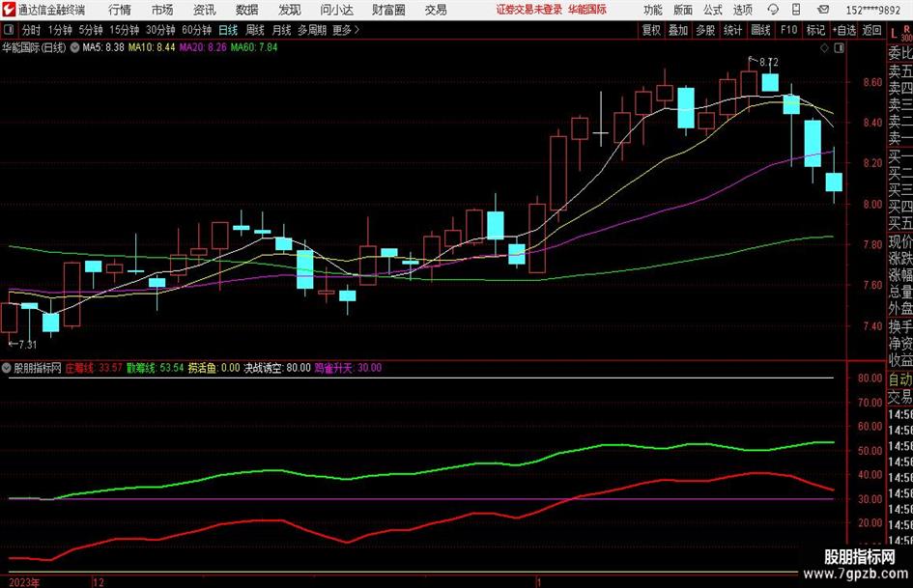Add stock via +自选 button

[x=844, y=30]
